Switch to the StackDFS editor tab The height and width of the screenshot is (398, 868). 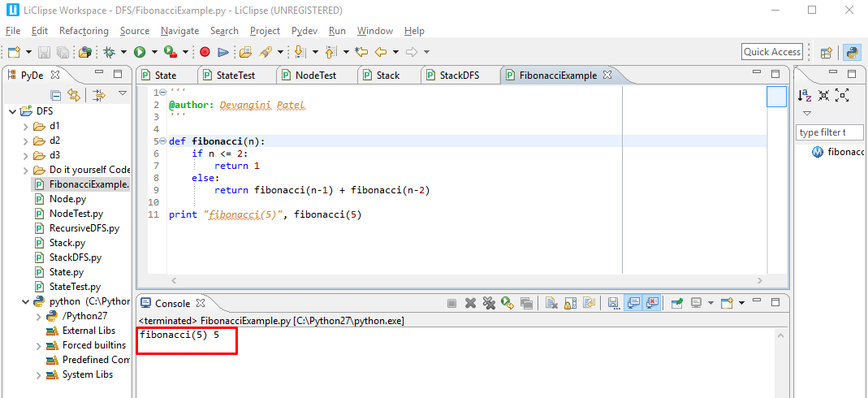[x=459, y=75]
